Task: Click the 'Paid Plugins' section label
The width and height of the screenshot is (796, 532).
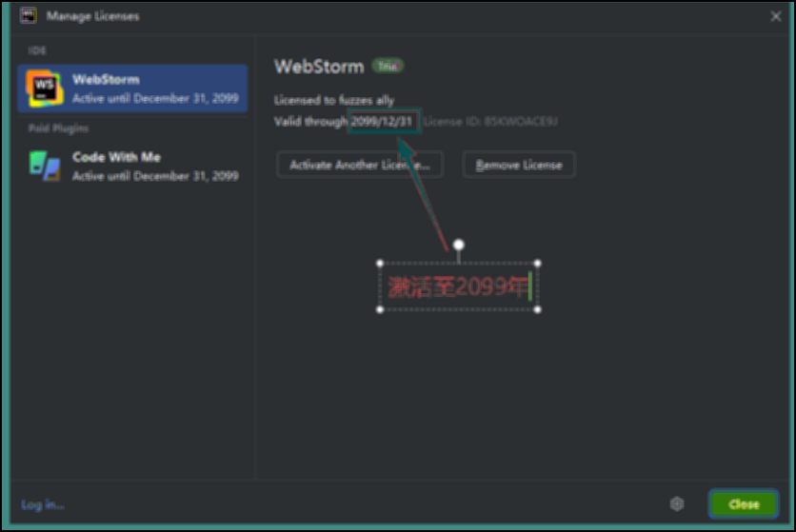Action: 58,128
